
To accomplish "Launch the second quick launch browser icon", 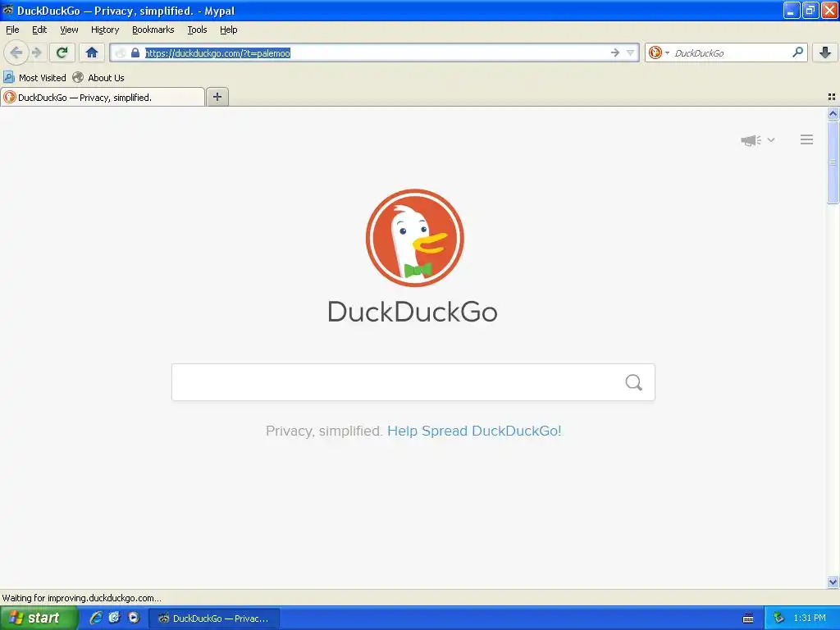I will (114, 618).
